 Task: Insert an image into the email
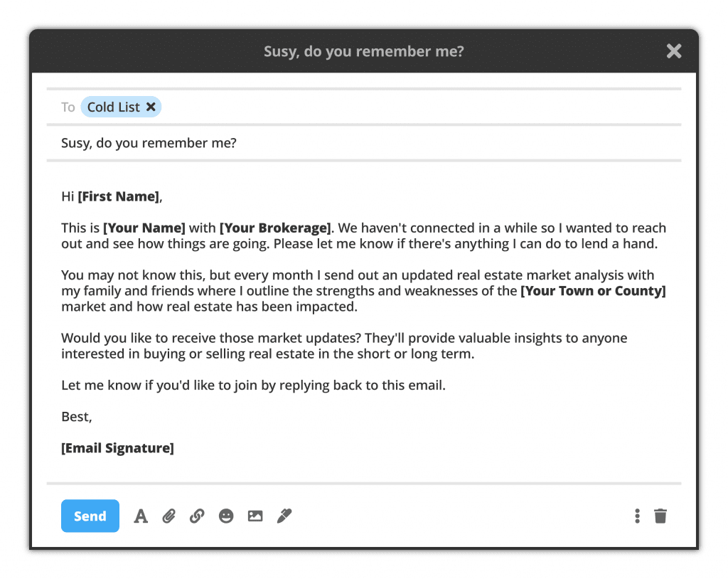[255, 516]
